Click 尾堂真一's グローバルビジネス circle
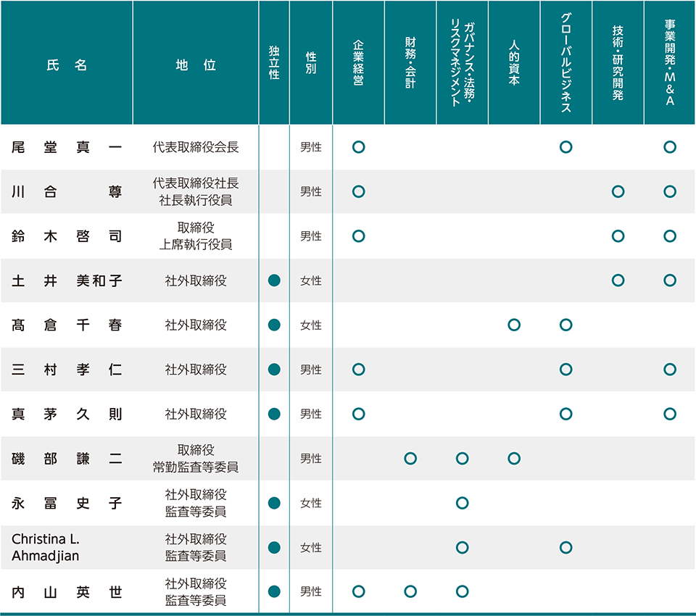 pos(566,147)
